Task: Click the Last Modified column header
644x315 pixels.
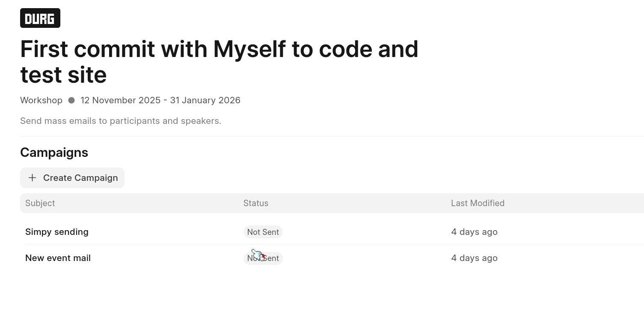Action: 478,203
